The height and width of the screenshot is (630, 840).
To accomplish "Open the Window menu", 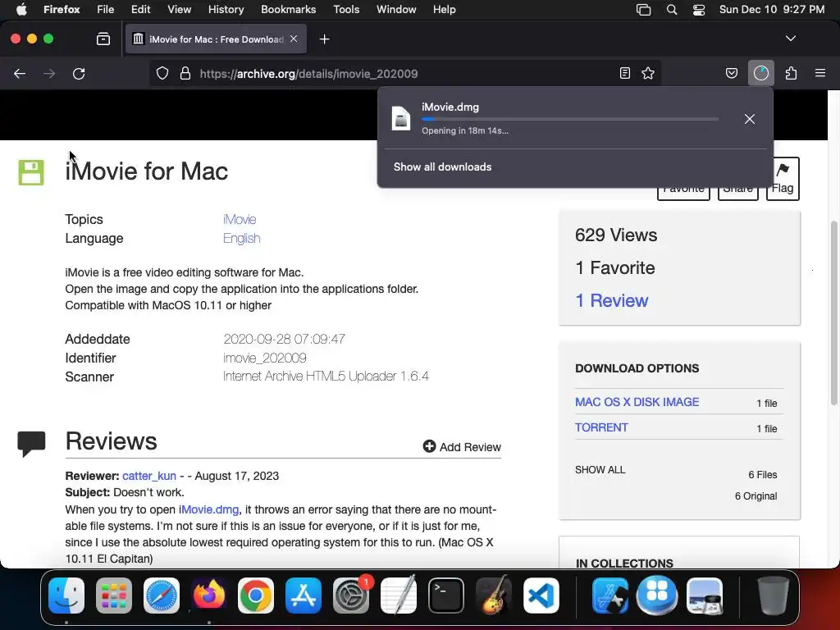I will [x=396, y=9].
